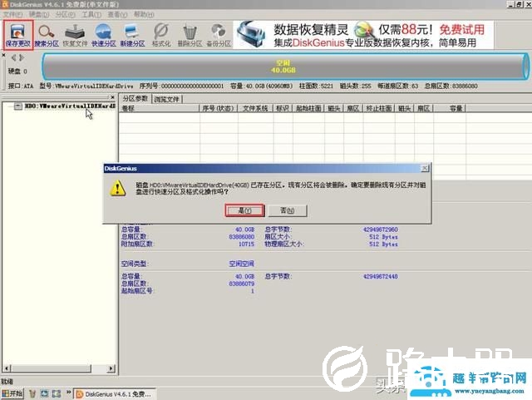Screen dimensions: 532x400
Task: Go to next disk with right arrow
Action: pyautogui.click(x=22, y=57)
